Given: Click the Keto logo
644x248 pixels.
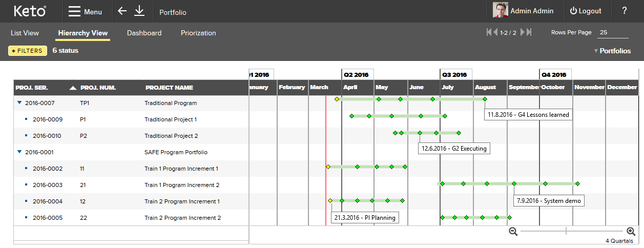Looking at the screenshot, I should point(30,11).
